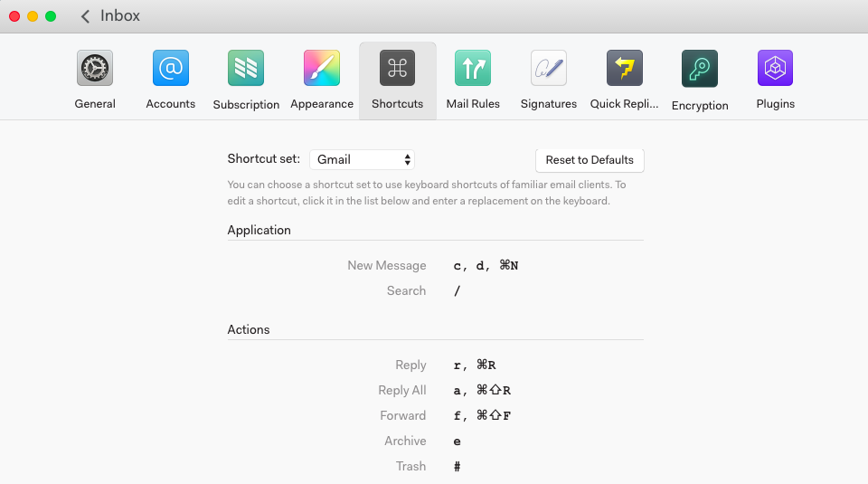Open the Mail Rules arrows icon
The image size is (868, 484).
click(x=473, y=69)
